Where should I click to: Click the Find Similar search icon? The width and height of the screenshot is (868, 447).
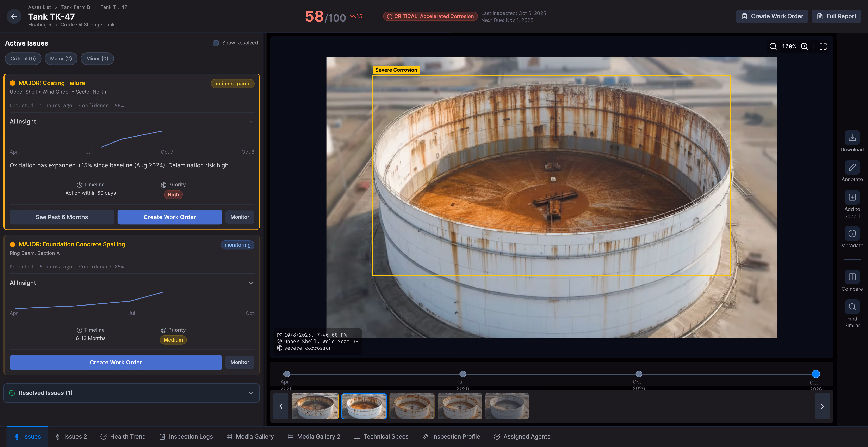852,307
